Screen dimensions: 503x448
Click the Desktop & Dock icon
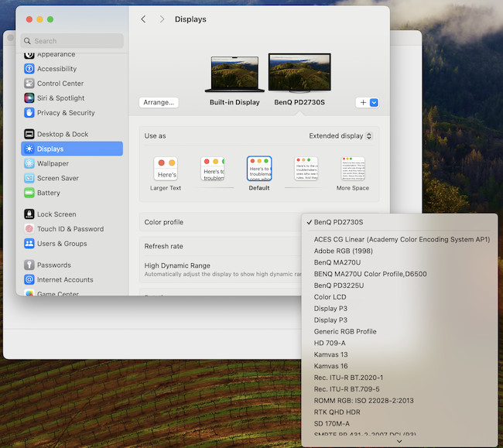point(29,134)
